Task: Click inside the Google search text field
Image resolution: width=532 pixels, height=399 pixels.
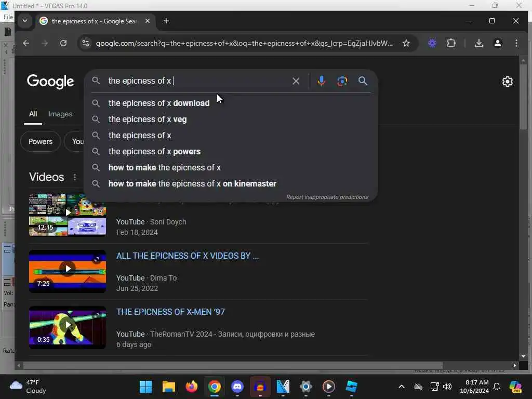Action: 197,81
